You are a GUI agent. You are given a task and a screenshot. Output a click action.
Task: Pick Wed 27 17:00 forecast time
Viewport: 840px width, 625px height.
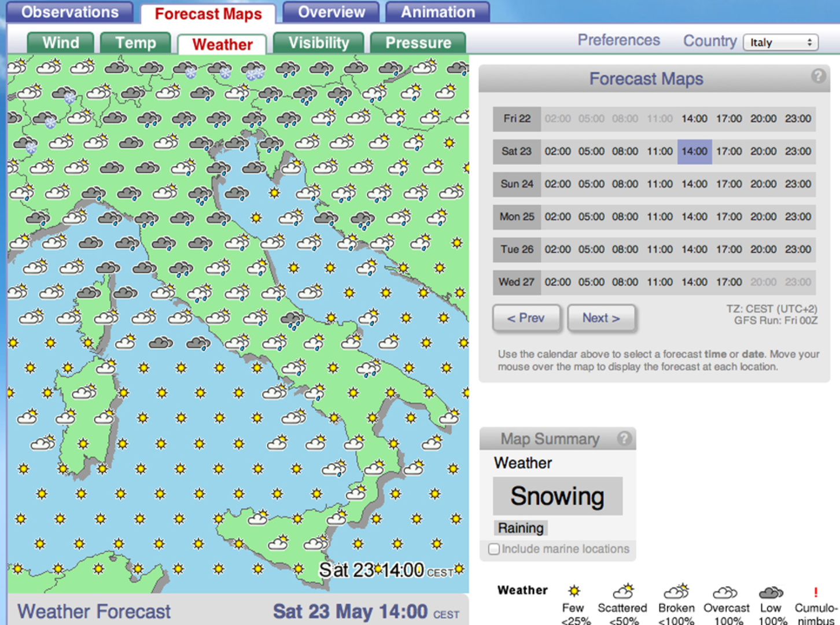pos(729,282)
